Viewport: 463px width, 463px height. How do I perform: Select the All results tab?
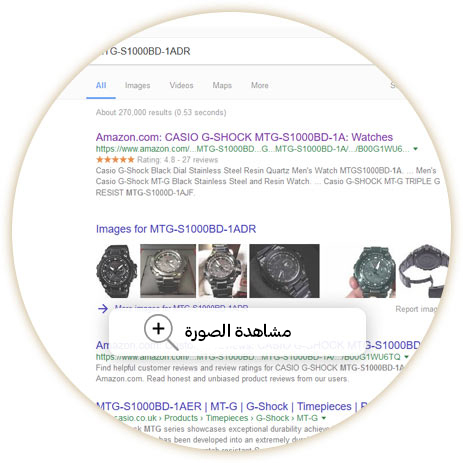pos(101,85)
